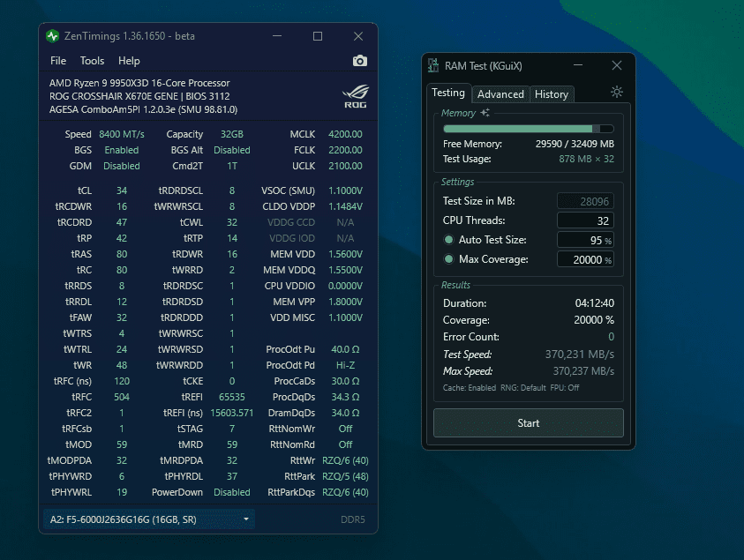Click the tRFC value 504

tap(122, 397)
